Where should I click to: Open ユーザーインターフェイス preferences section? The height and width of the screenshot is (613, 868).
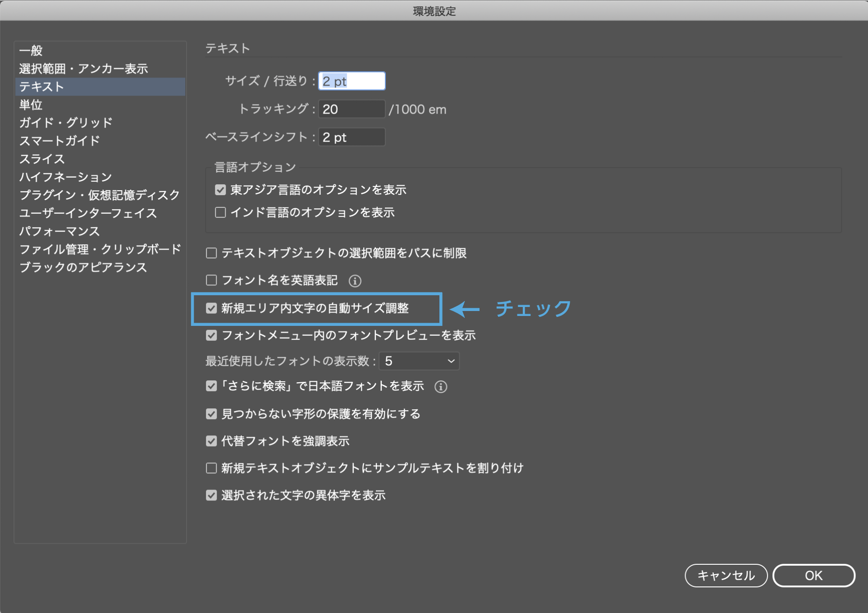[x=100, y=213]
